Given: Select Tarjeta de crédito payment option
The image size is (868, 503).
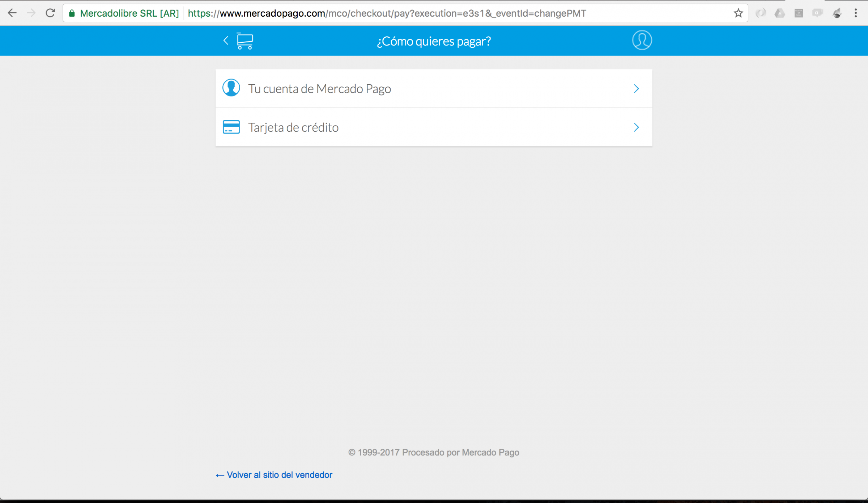Looking at the screenshot, I should pos(293,127).
